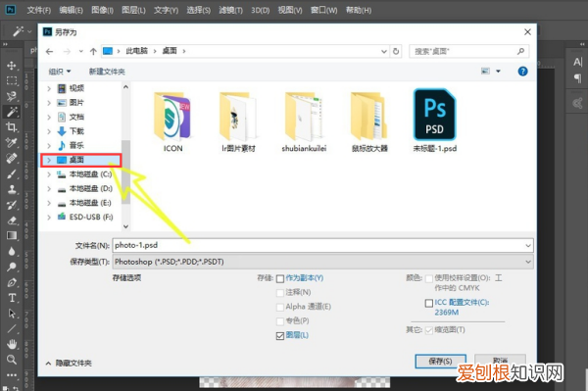Select the Magic Wand tool in toolbar

point(12,112)
